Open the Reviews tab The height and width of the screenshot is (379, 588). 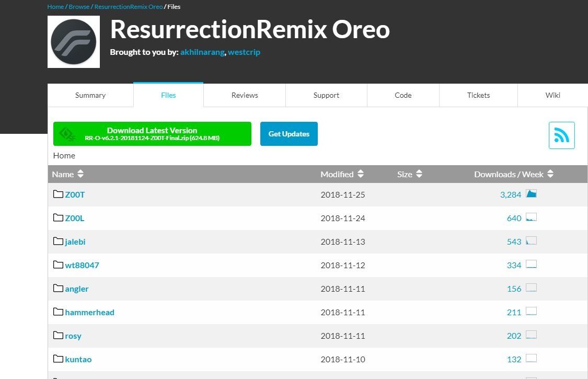[245, 95]
